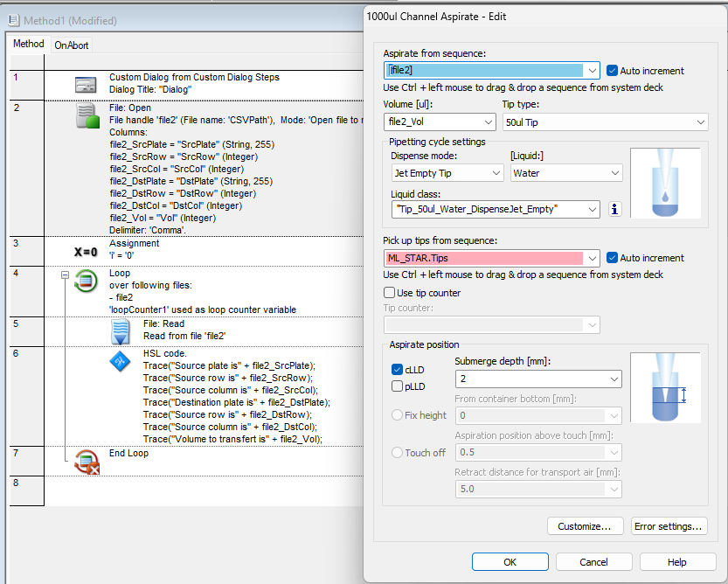The image size is (728, 584).
Task: Open liquid class info button
Action: pos(614,209)
